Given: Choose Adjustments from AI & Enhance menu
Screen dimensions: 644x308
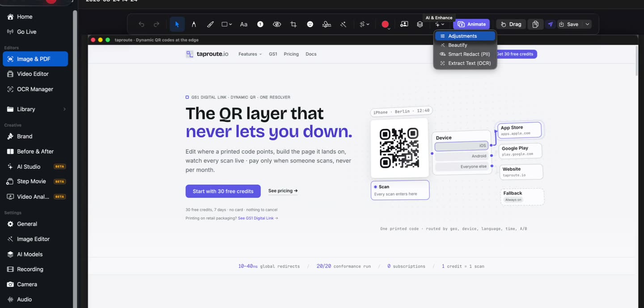Looking at the screenshot, I should (465, 36).
